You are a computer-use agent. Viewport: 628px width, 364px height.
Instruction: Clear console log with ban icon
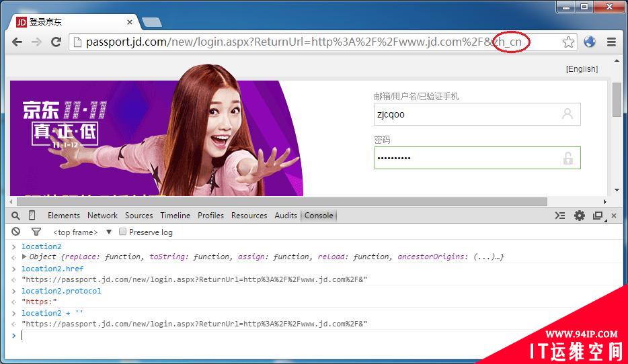pyautogui.click(x=15, y=232)
